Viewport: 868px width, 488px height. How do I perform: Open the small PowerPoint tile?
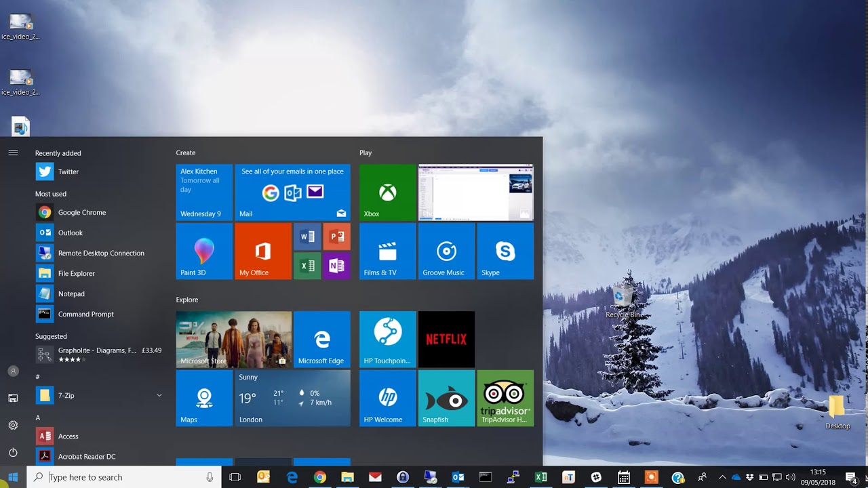pyautogui.click(x=337, y=237)
